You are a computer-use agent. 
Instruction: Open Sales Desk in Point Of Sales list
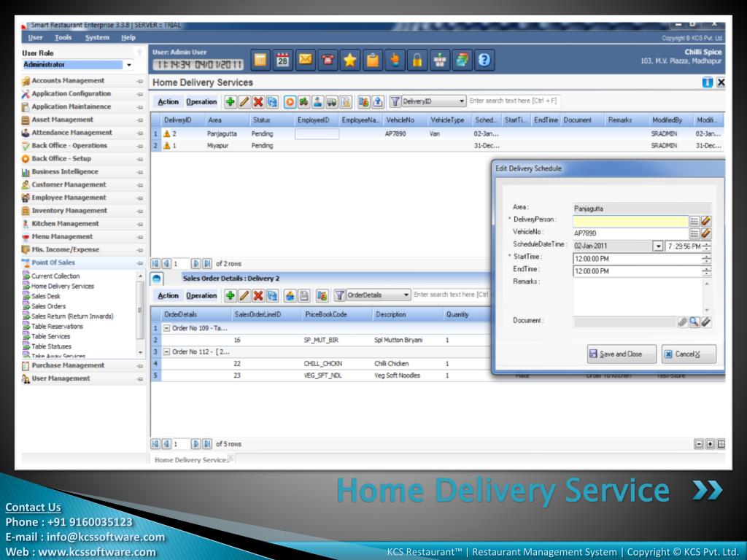(x=46, y=296)
